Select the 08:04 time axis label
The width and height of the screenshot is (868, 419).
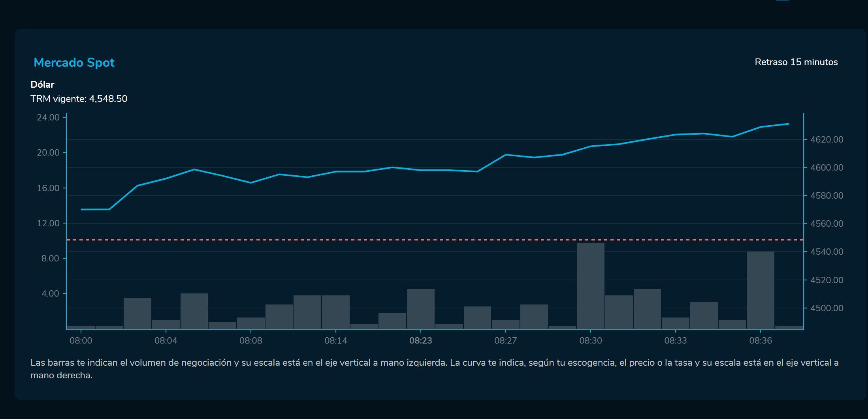(x=166, y=340)
